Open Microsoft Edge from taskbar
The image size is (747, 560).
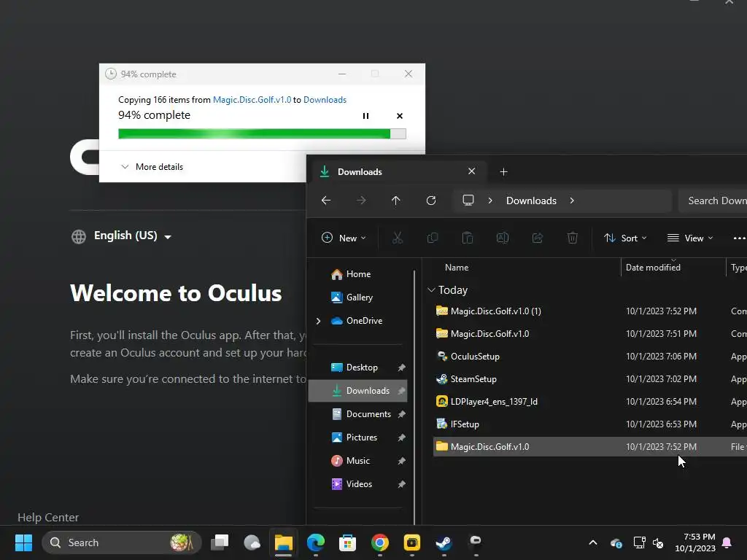point(316,542)
